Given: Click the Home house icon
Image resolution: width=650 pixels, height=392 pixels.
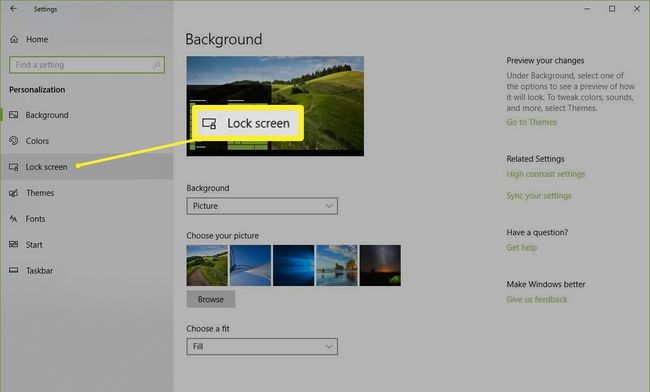Looking at the screenshot, I should pos(14,39).
